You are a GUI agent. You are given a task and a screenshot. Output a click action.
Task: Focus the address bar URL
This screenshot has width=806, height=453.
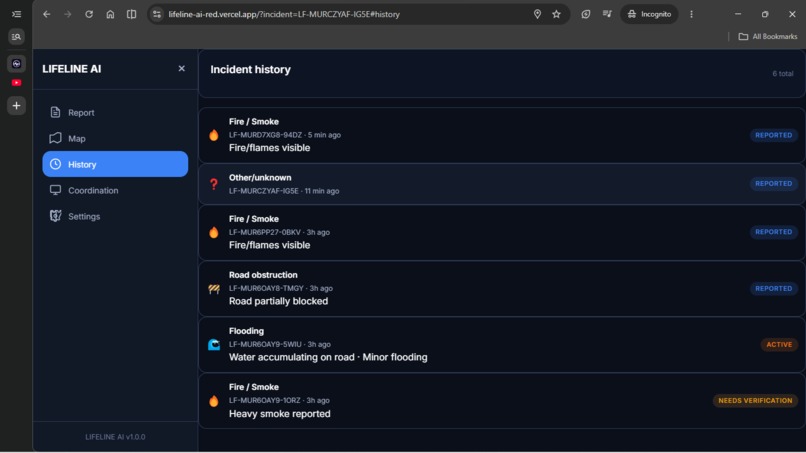coord(284,14)
